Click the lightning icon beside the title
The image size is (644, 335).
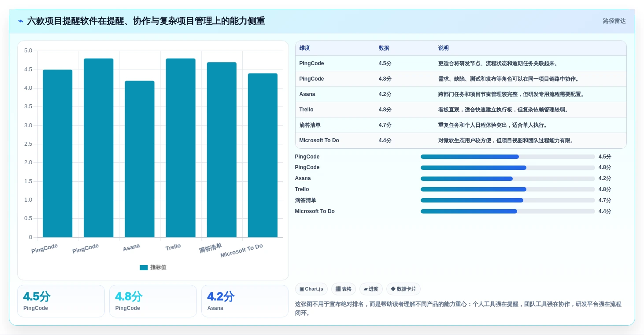point(21,21)
